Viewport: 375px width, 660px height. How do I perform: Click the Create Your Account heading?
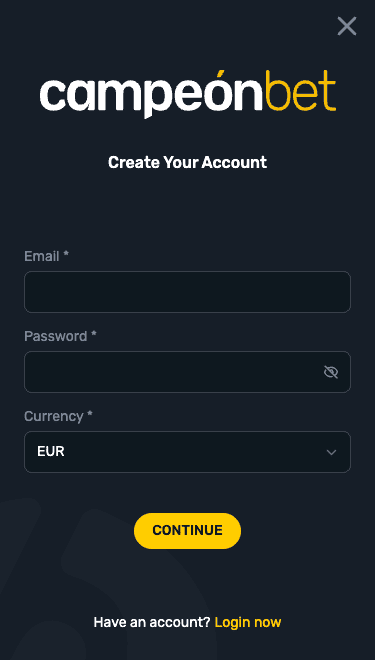(187, 162)
